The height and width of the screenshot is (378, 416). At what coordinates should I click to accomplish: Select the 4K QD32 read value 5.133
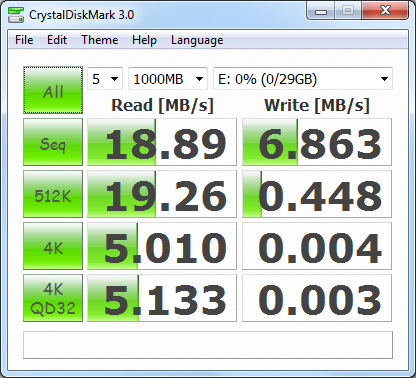tap(162, 298)
